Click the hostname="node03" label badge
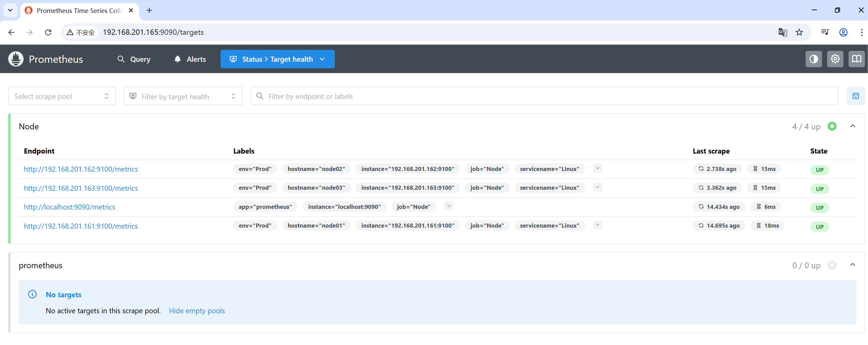Viewport: 868px width, 345px height. tap(316, 188)
